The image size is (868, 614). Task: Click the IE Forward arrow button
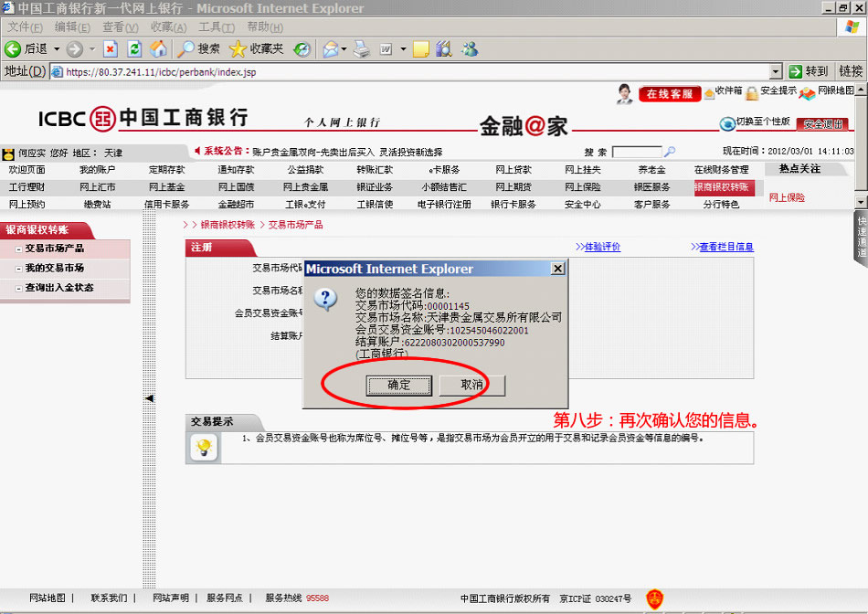(74, 49)
